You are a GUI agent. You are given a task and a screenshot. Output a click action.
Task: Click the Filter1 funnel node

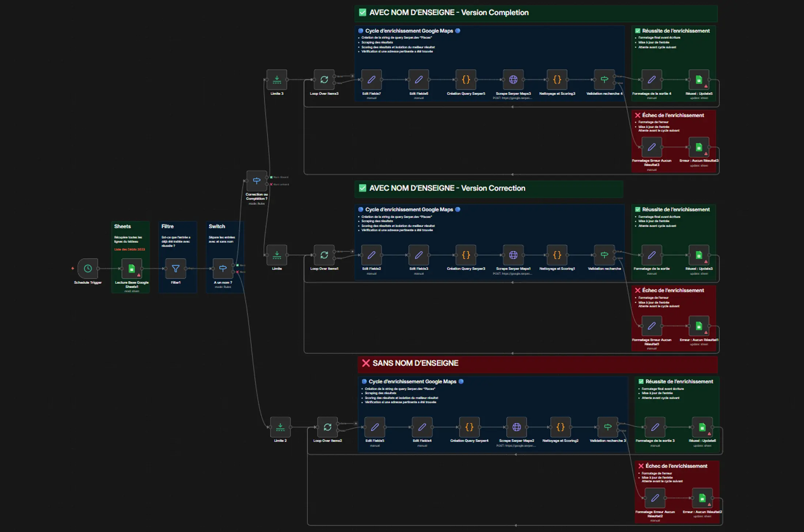175,269
